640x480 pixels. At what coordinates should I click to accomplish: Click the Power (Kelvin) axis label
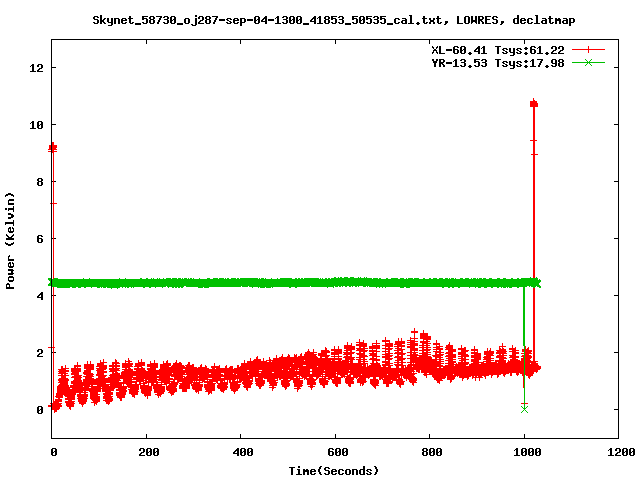[x=10, y=241]
